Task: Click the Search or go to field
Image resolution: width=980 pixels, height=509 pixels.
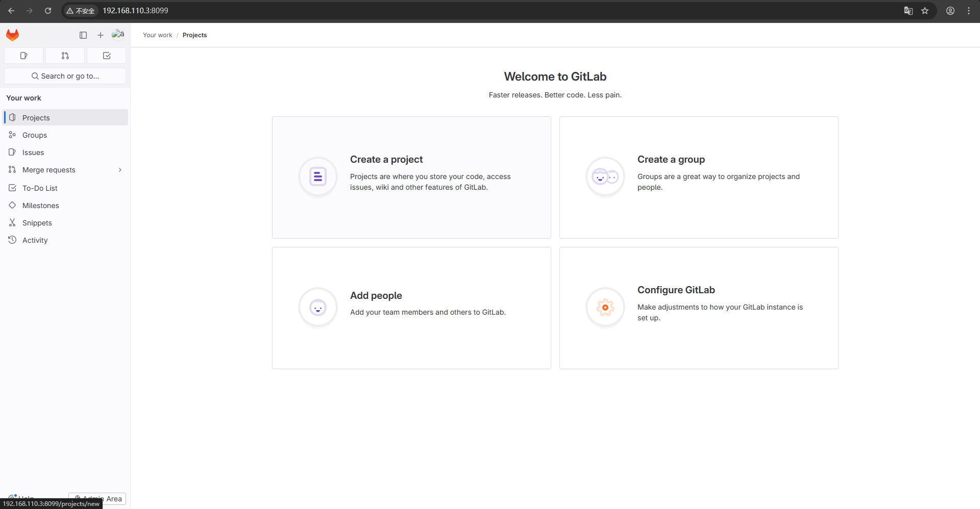Action: pyautogui.click(x=65, y=76)
